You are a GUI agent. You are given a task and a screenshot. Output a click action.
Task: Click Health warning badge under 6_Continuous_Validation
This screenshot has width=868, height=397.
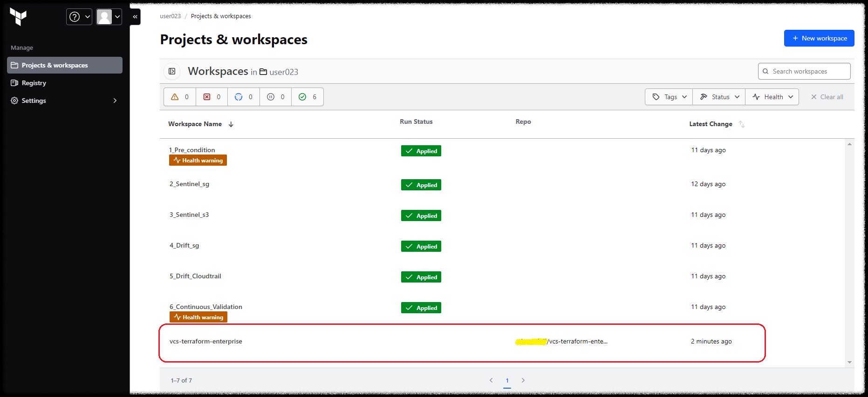[198, 317]
